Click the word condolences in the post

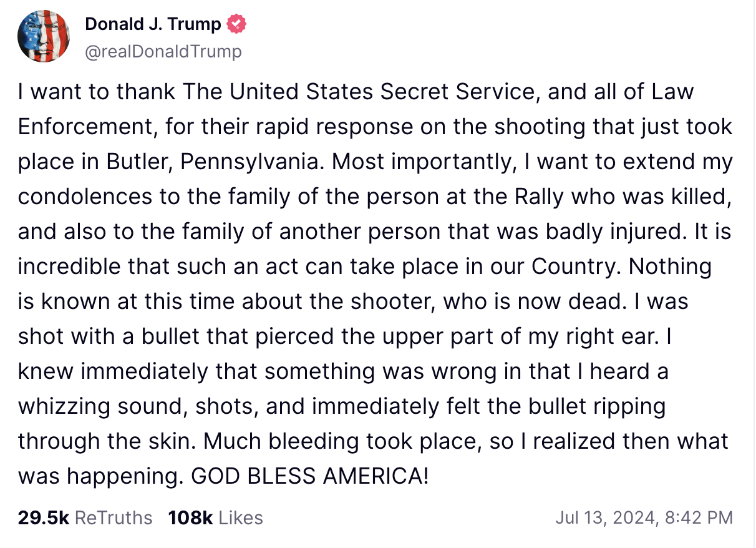pyautogui.click(x=85, y=197)
